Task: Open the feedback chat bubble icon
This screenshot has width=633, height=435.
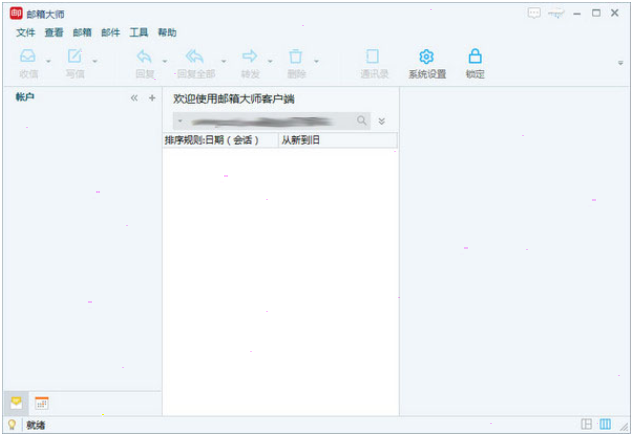Action: click(534, 13)
